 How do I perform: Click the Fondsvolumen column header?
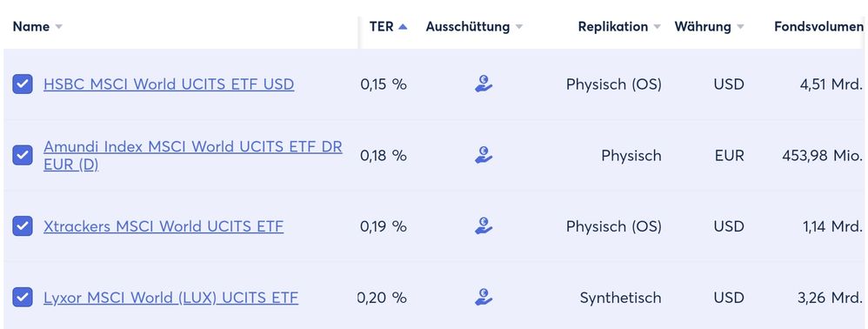pos(818,27)
